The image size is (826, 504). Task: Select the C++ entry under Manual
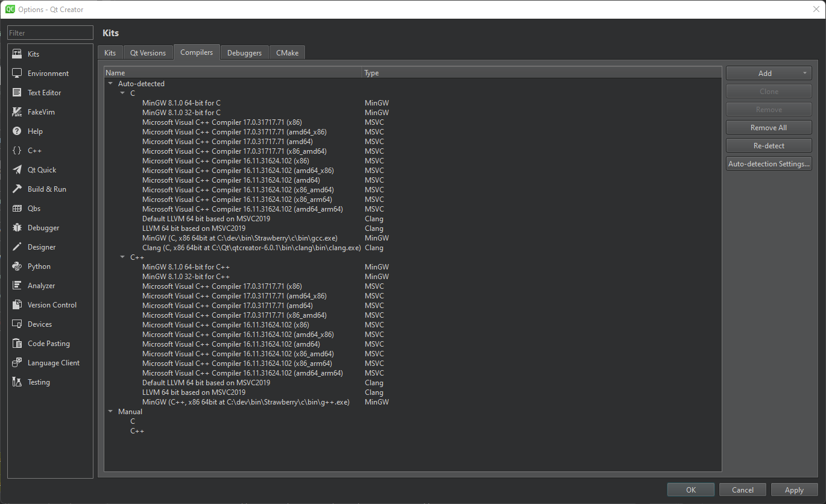(x=137, y=431)
